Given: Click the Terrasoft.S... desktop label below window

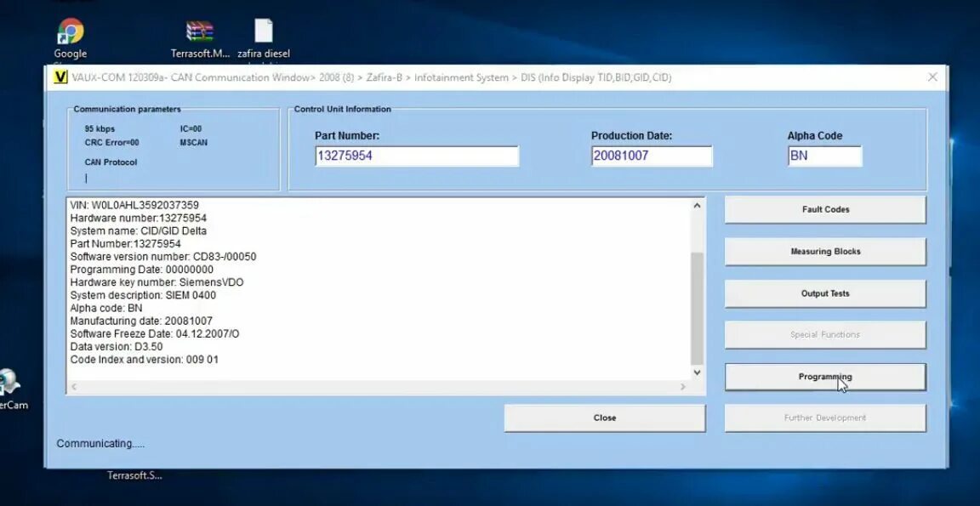Looking at the screenshot, I should [x=134, y=475].
